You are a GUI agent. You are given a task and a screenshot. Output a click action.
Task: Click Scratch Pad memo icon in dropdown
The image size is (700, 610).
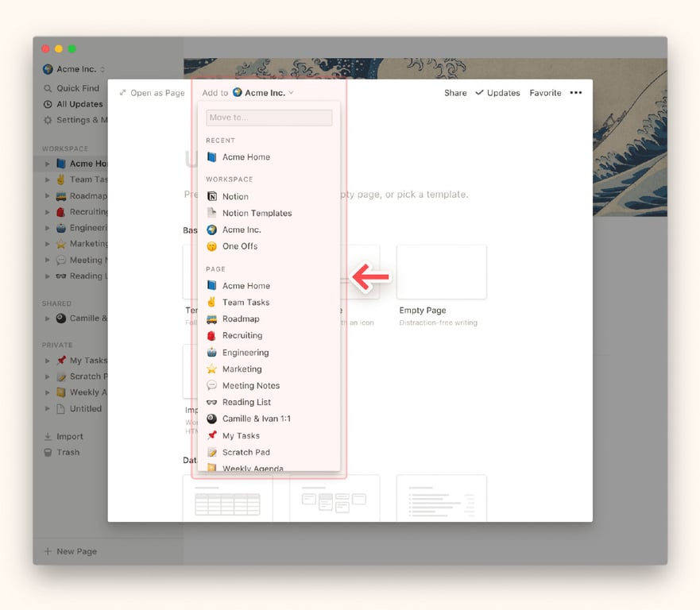[211, 452]
